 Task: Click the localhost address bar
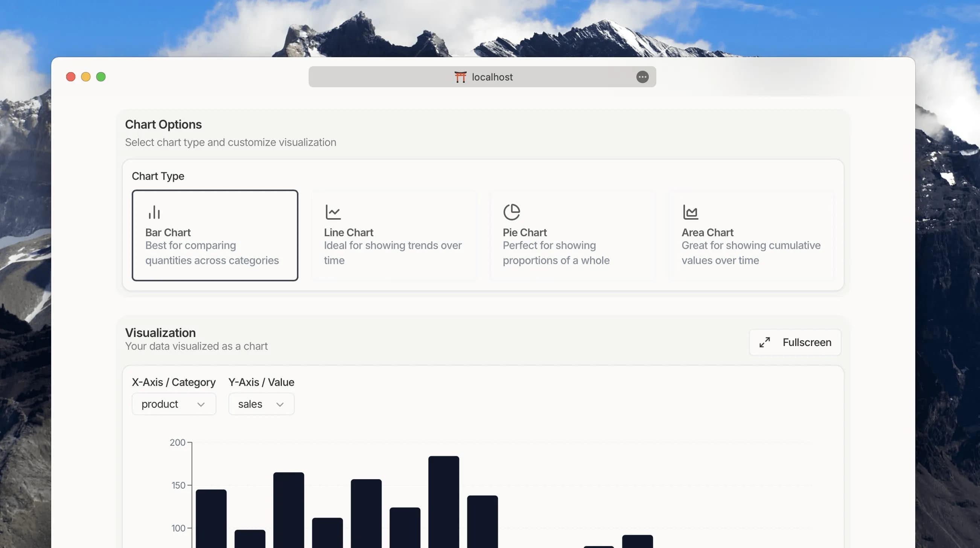tap(482, 77)
